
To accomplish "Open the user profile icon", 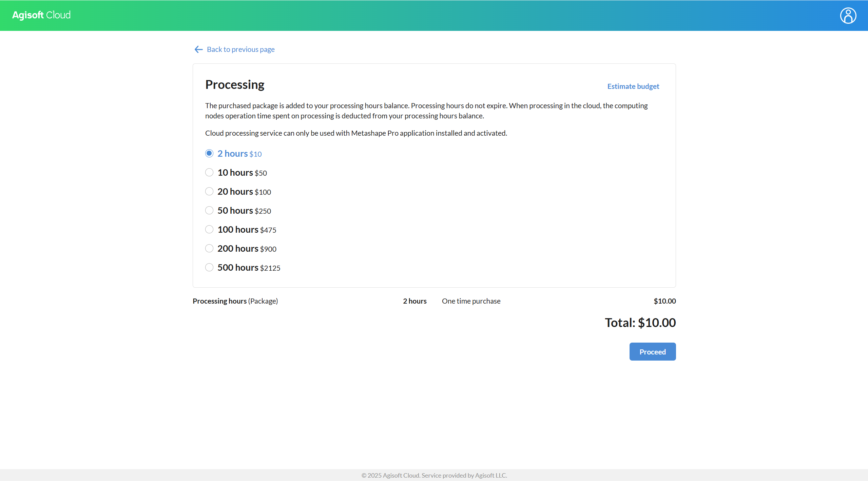I will 848,16.
